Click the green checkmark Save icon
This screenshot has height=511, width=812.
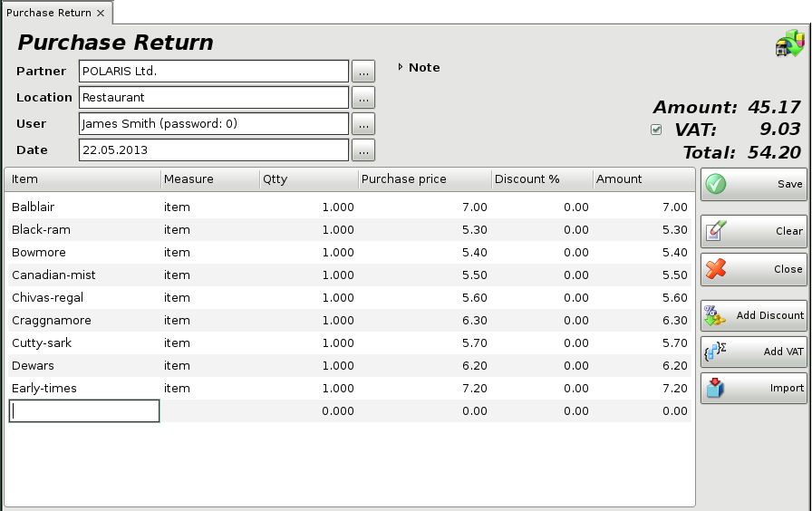click(716, 184)
